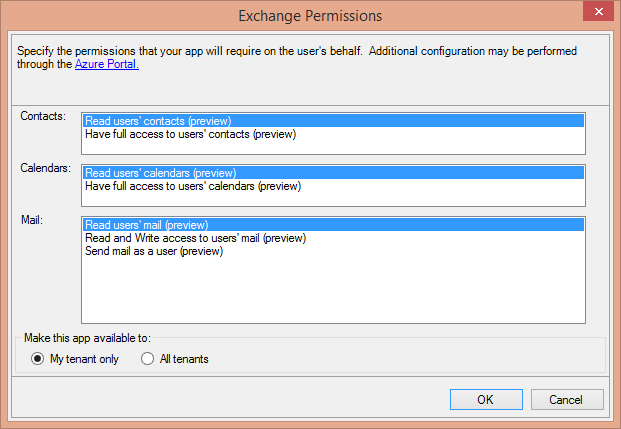The width and height of the screenshot is (621, 429).
Task: Select Read users' contacts (preview) permission
Action: click(x=158, y=121)
